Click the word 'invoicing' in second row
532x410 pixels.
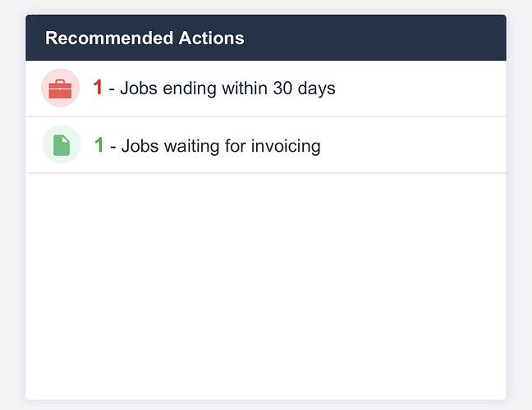(286, 147)
